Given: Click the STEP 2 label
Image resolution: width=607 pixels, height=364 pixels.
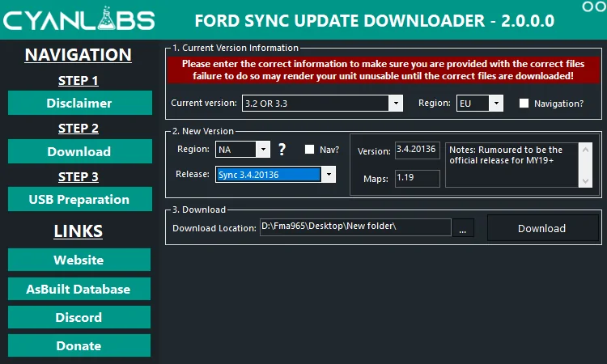Looking at the screenshot, I should pos(79,129).
